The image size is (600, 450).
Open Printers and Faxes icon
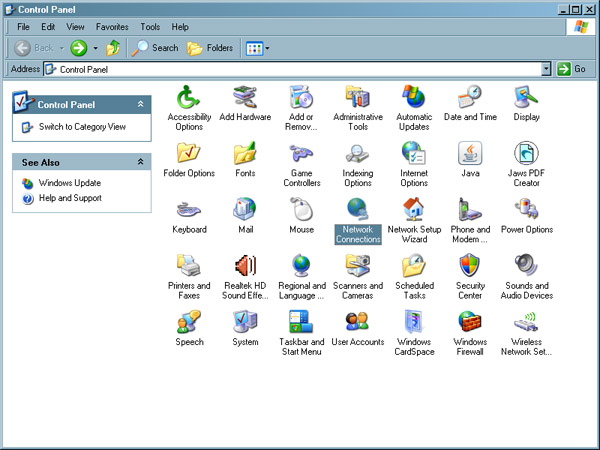click(189, 277)
